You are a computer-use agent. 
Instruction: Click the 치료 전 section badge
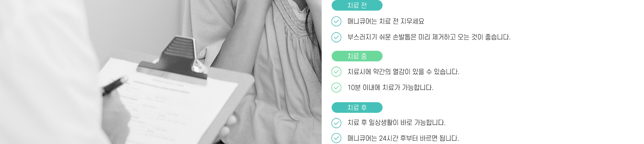(357, 5)
